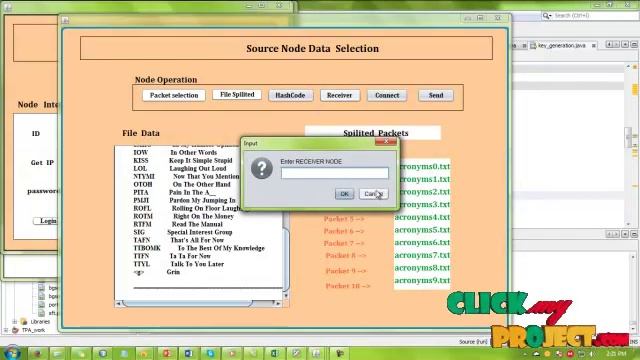Image resolution: width=640 pixels, height=360 pixels.
Task: Cancel the Enter RECEIVER NODE dialog
Action: coord(373,194)
